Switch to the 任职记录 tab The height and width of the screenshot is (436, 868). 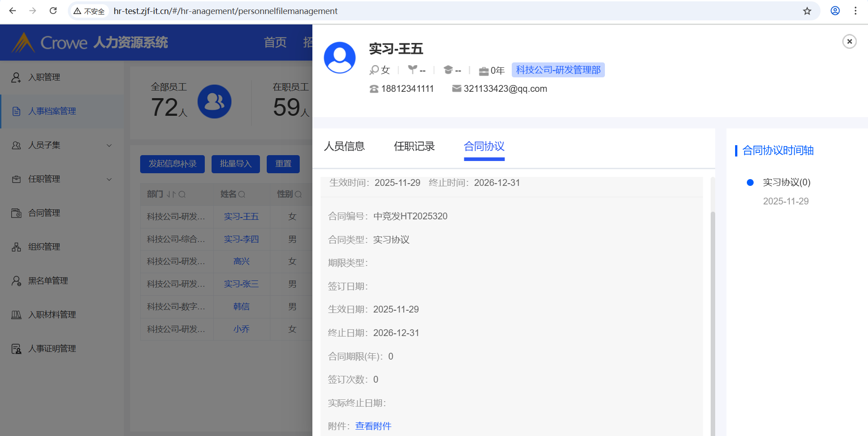pyautogui.click(x=414, y=146)
